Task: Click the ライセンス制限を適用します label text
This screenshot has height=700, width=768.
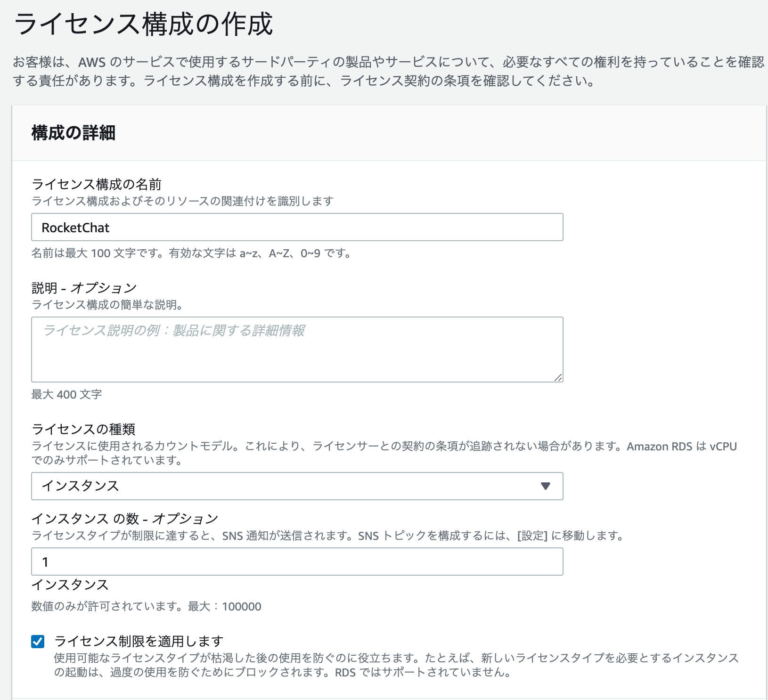Action: pos(139,641)
